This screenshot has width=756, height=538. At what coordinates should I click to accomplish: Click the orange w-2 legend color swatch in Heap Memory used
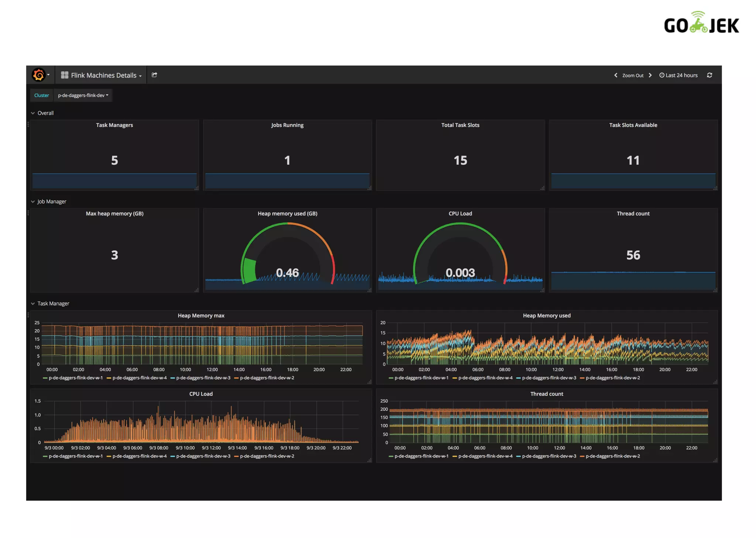pyautogui.click(x=583, y=378)
